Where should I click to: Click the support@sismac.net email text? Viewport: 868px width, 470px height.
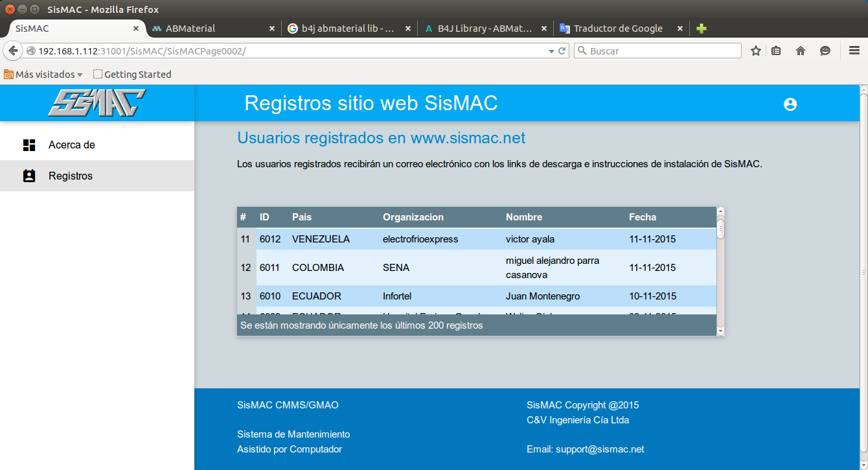click(600, 449)
